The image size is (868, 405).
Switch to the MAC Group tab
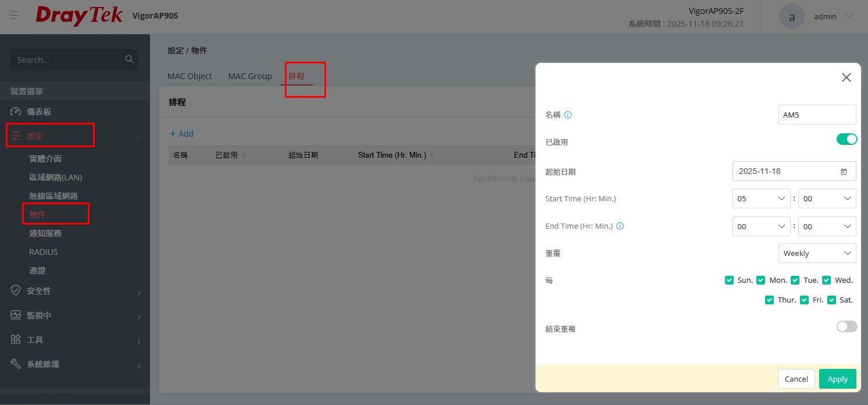point(250,76)
